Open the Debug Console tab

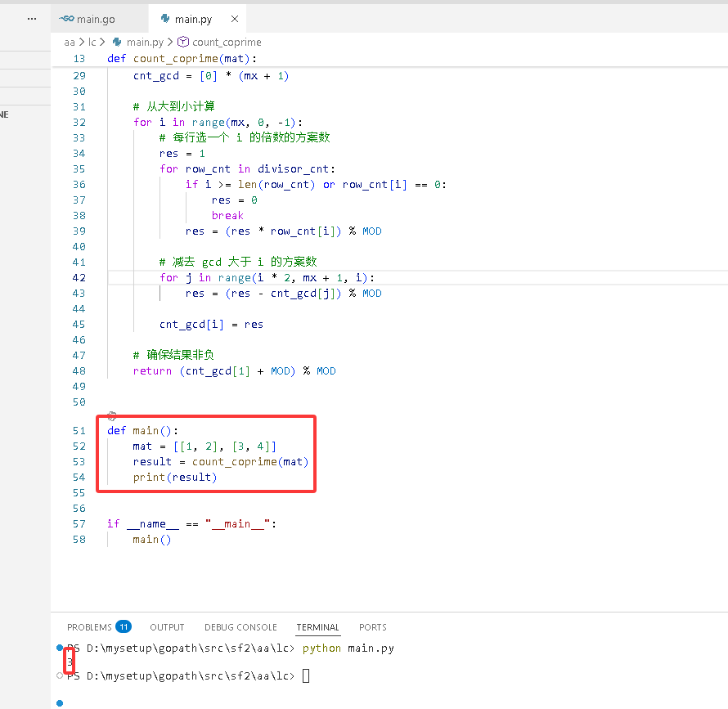pos(240,627)
